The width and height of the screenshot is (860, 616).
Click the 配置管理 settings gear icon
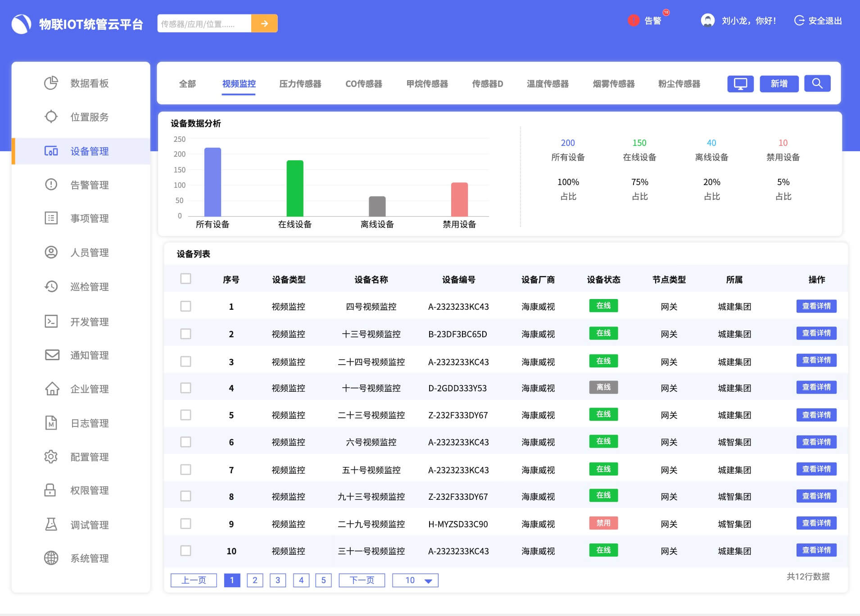click(51, 456)
